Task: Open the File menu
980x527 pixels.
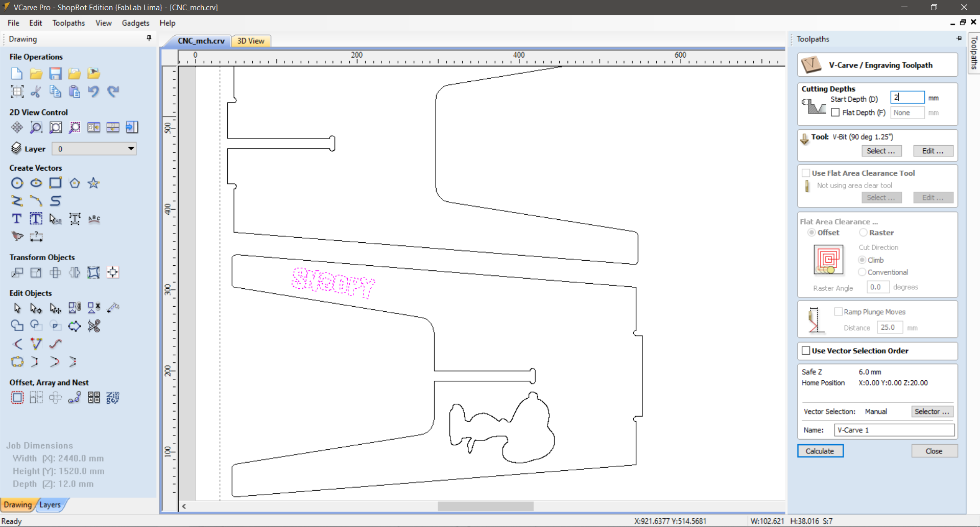Action: [x=13, y=23]
